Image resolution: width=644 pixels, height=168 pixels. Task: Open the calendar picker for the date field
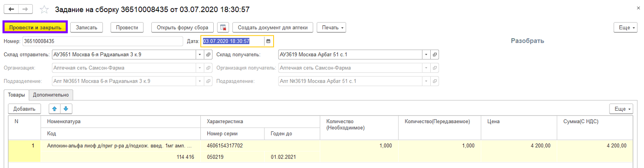tap(268, 41)
